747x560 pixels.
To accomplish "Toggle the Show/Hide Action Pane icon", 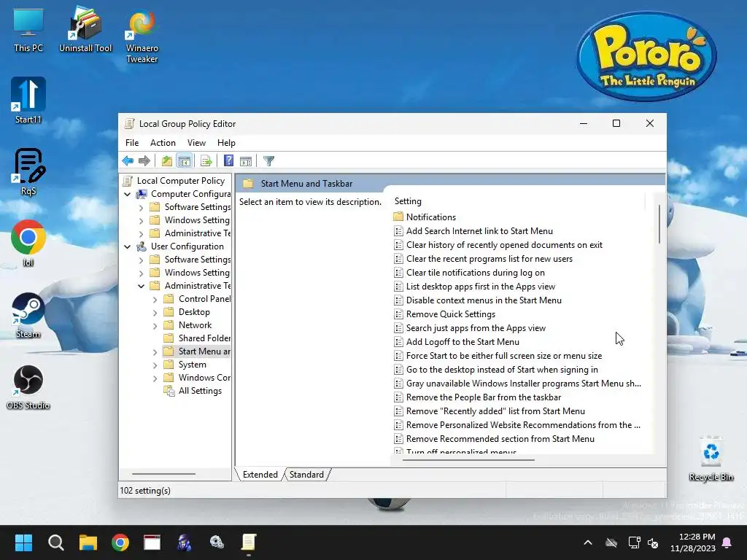I will pos(246,161).
